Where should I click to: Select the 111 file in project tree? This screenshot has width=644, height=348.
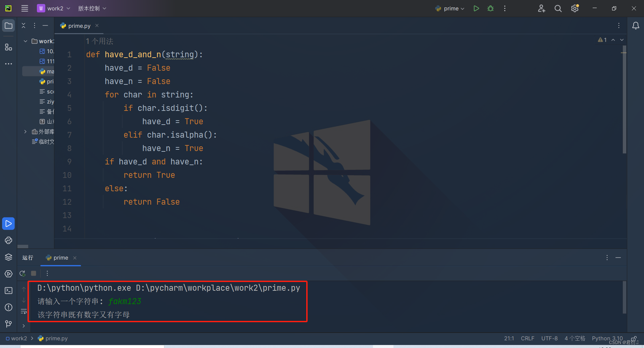coord(47,61)
